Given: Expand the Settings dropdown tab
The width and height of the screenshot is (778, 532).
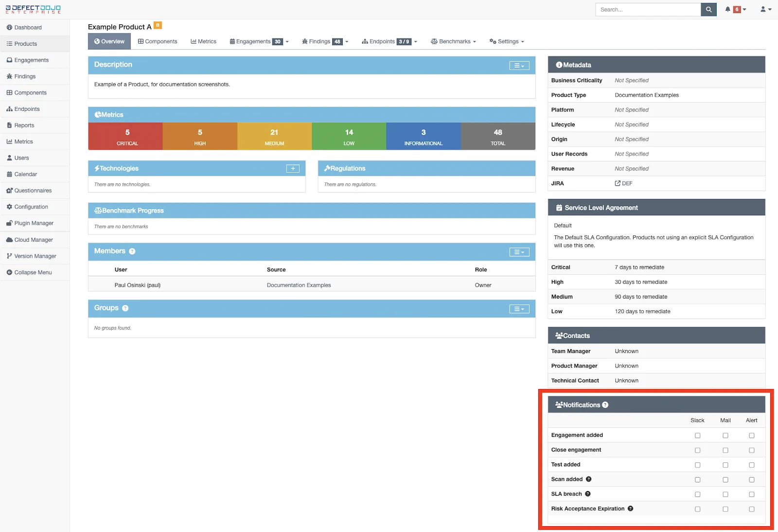Looking at the screenshot, I should [507, 42].
